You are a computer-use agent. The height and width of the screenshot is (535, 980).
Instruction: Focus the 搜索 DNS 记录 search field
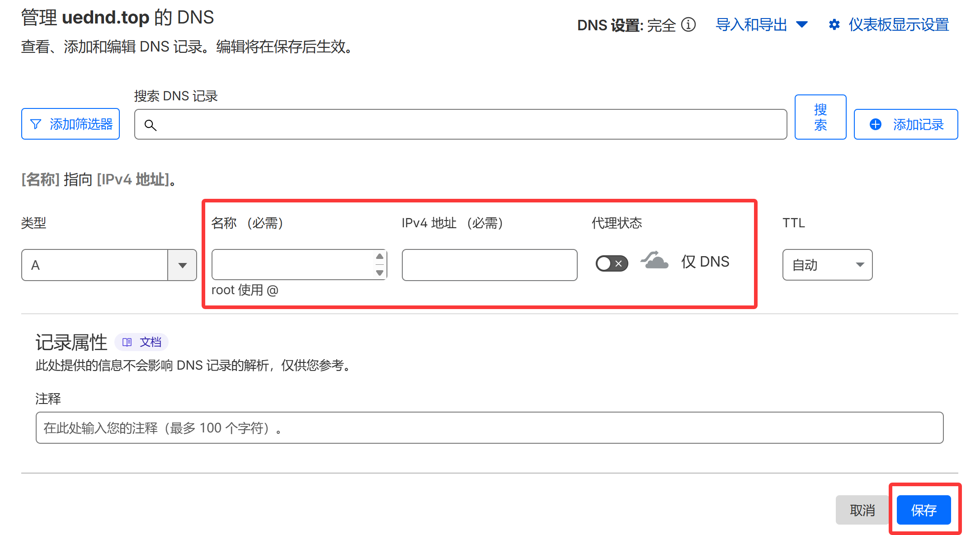click(461, 124)
